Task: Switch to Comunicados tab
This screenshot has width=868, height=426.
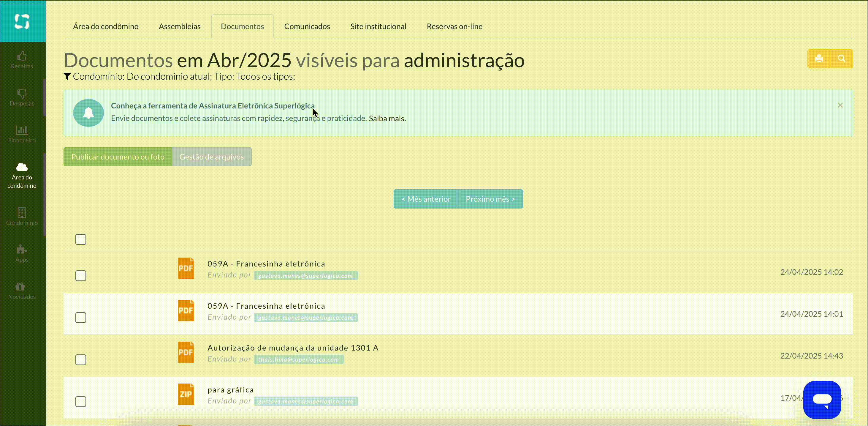Action: [307, 26]
